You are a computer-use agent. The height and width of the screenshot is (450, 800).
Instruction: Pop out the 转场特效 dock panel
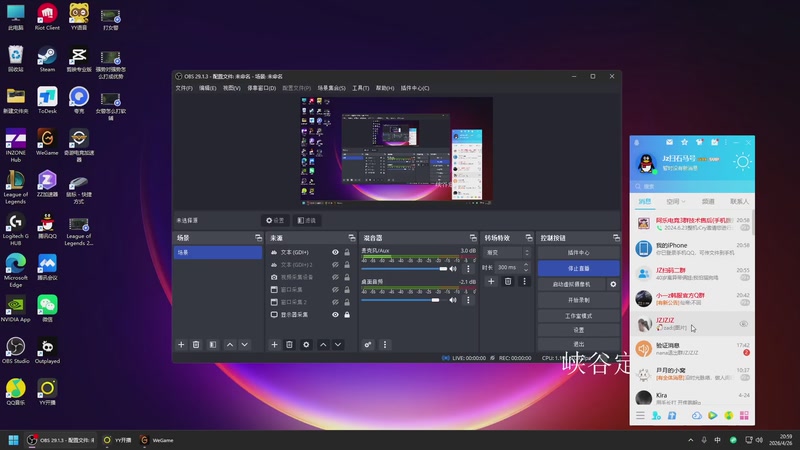tap(529, 238)
